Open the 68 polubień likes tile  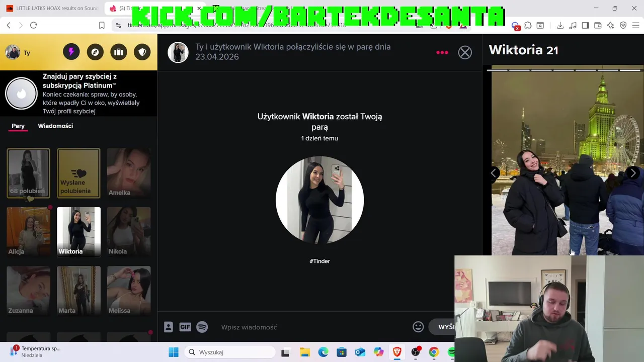point(28,173)
